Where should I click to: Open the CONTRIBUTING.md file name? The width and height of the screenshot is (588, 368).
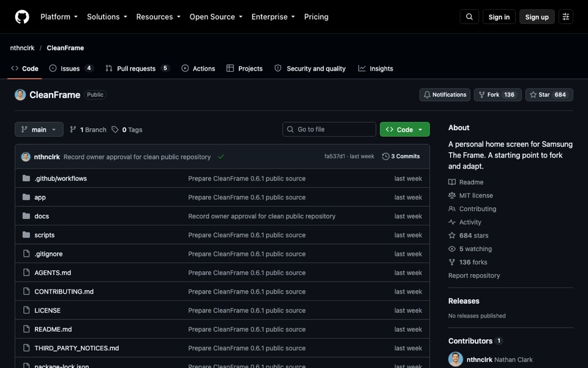click(x=64, y=291)
